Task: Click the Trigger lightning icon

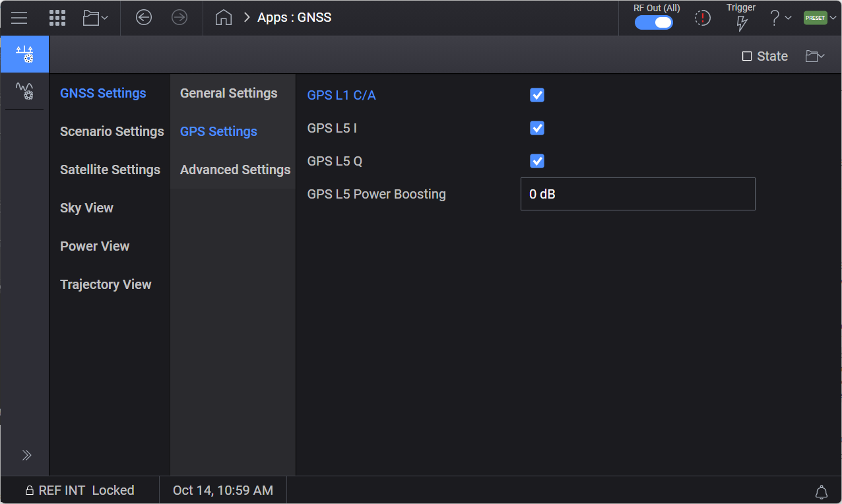Action: (742, 23)
